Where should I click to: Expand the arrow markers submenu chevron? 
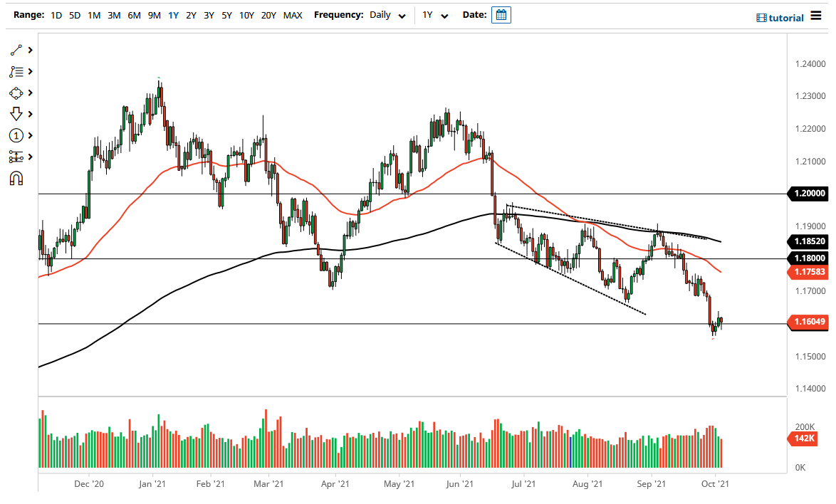(31, 114)
